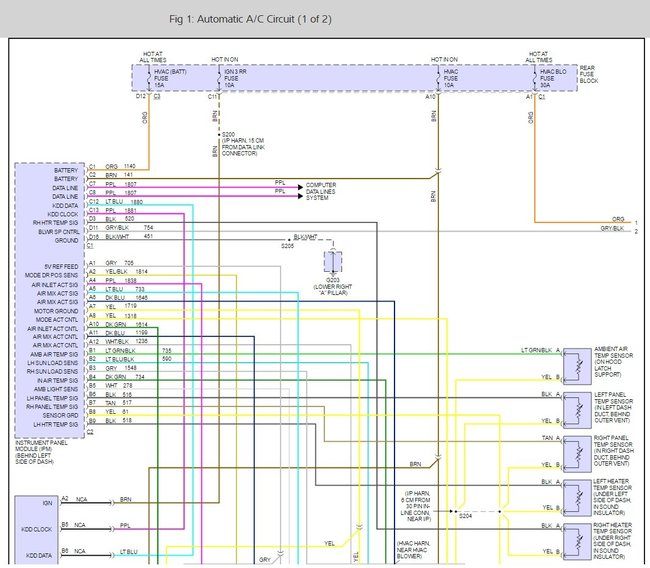650x568 pixels.
Task: Click the right heater temp sensor symbol
Action: coord(577,541)
